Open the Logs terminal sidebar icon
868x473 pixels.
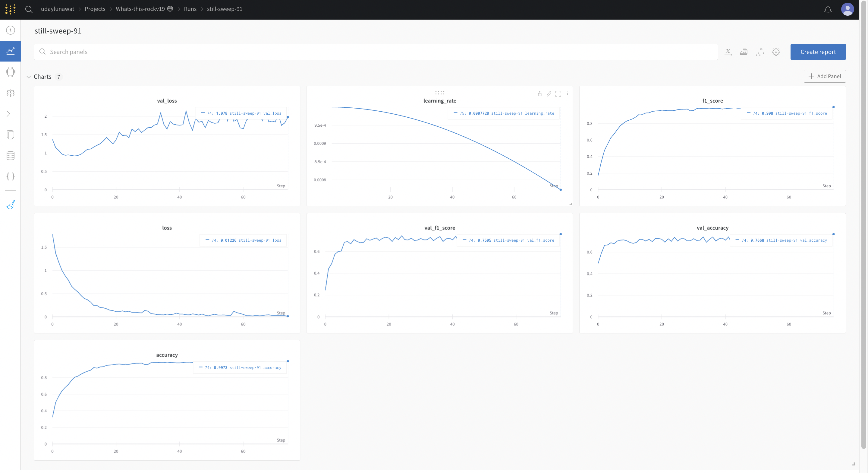tap(11, 114)
